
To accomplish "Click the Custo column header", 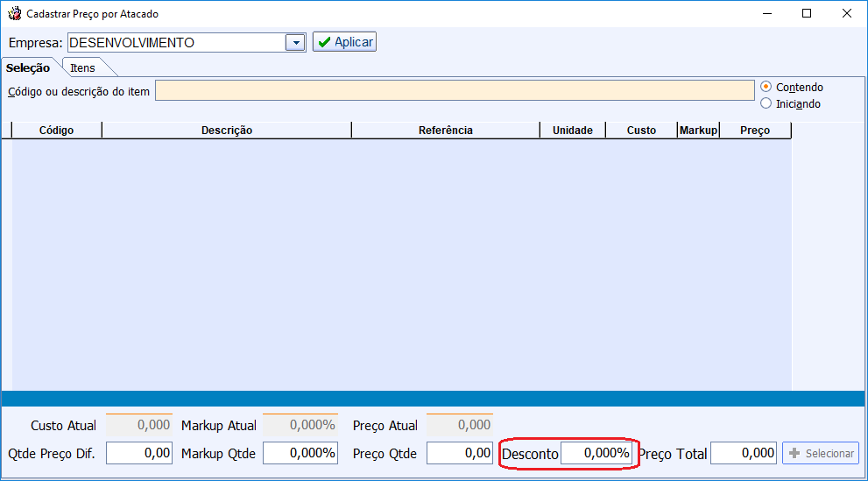I will point(641,131).
